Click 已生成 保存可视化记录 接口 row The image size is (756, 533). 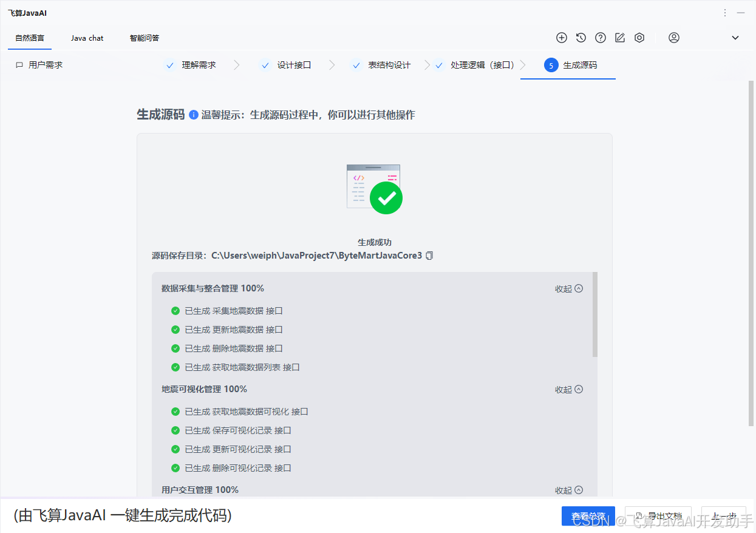point(231,430)
